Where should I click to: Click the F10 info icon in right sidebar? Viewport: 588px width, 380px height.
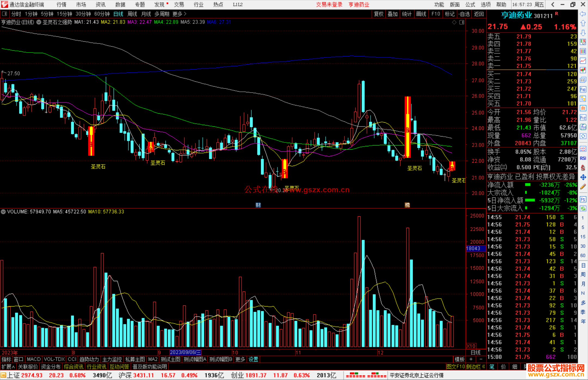point(583,89)
